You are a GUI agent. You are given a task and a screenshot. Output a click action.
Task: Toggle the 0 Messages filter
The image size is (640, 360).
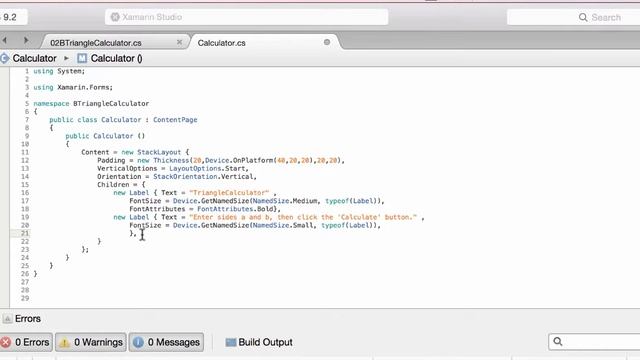point(167,342)
